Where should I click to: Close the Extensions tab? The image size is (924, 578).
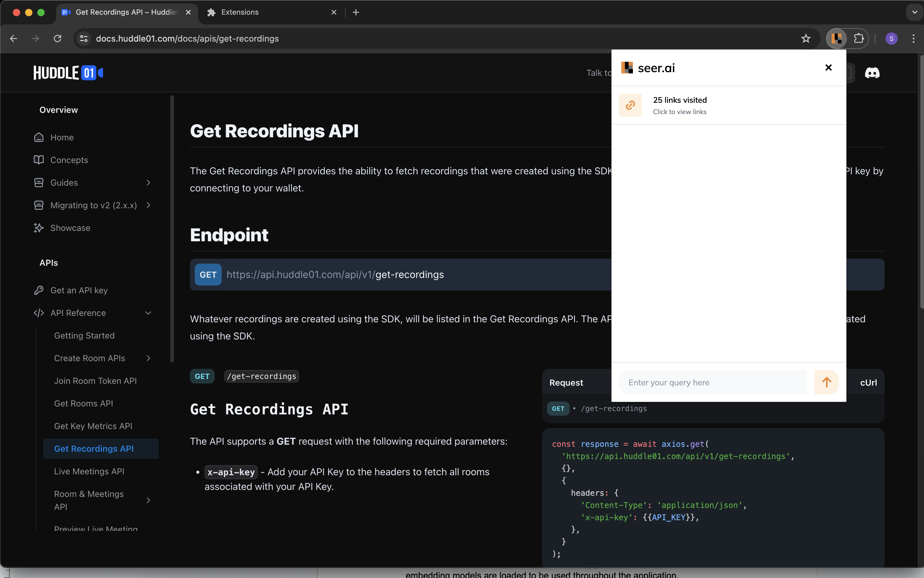pyautogui.click(x=334, y=12)
